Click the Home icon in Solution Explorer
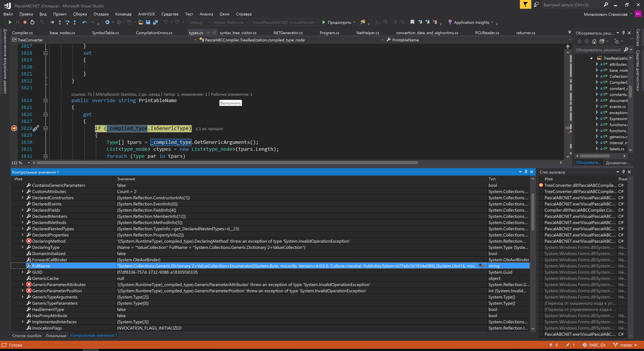 tap(594, 41)
